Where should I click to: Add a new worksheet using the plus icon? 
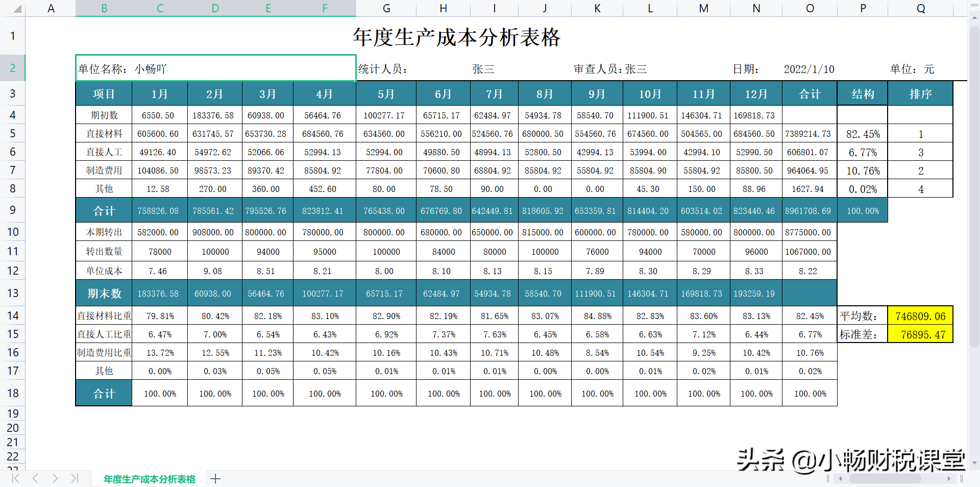pos(215,479)
